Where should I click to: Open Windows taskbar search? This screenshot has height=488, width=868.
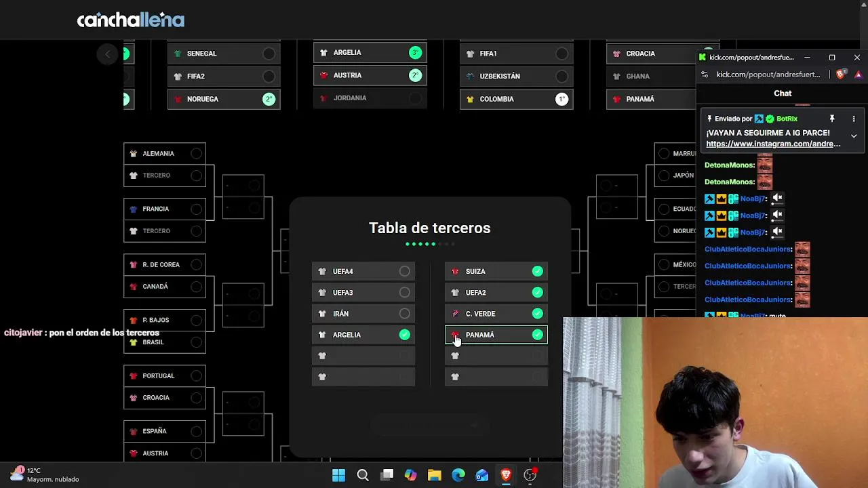pos(363,475)
